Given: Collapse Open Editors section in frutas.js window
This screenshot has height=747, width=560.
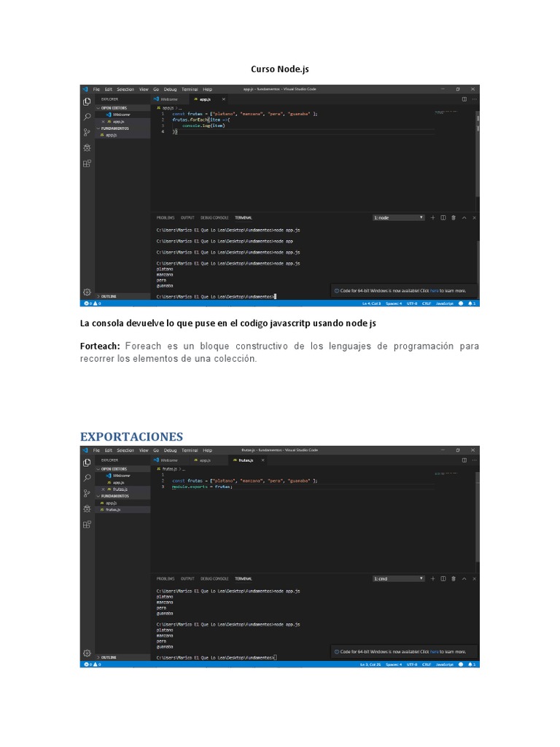Looking at the screenshot, I should pyautogui.click(x=122, y=469).
